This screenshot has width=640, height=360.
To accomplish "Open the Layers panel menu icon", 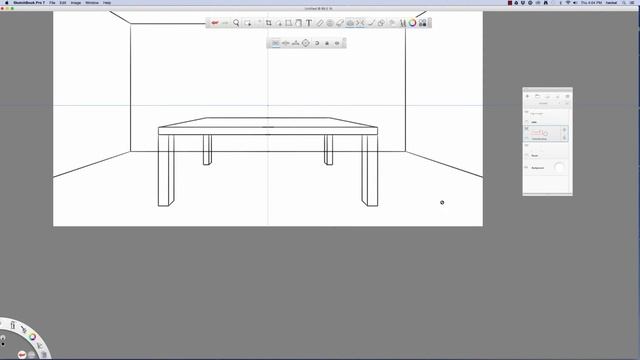I will pyautogui.click(x=567, y=96).
